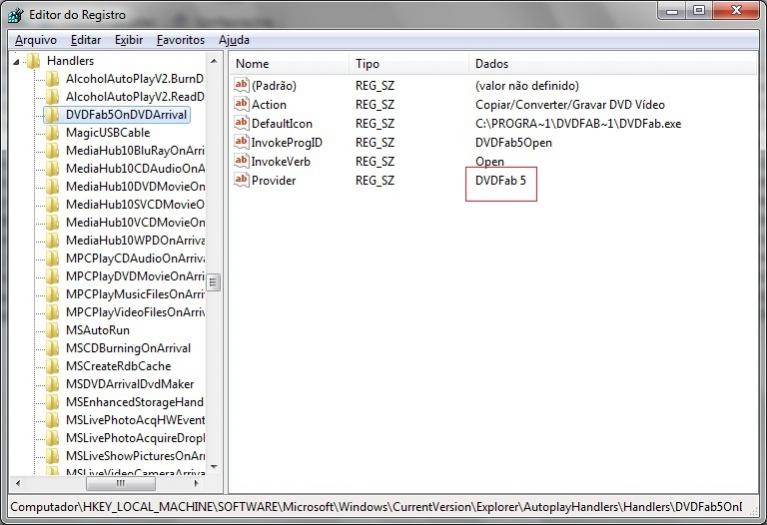Click the Provider string value icon
Screen dimensions: 767x525
[x=241, y=180]
